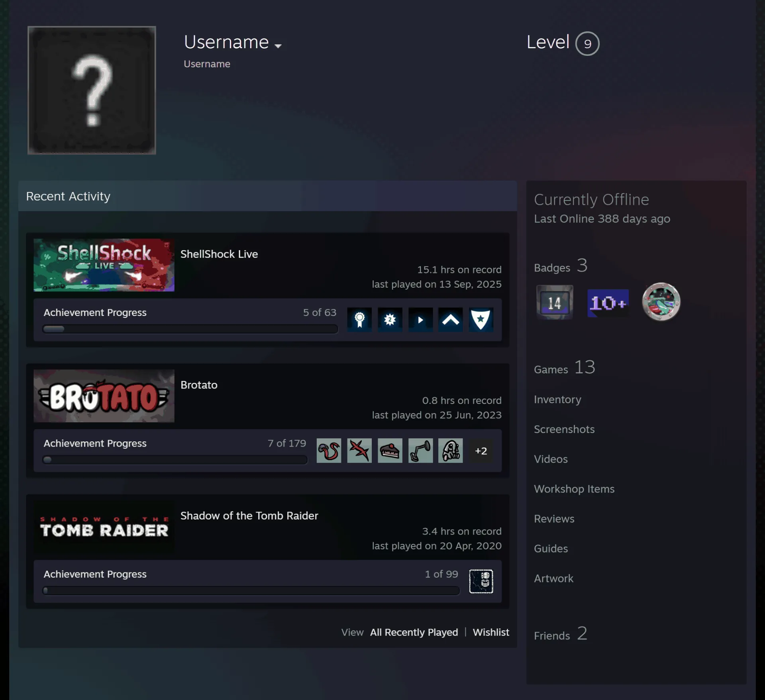Click the ShellShock Live ribbon achievement icon

[359, 320]
